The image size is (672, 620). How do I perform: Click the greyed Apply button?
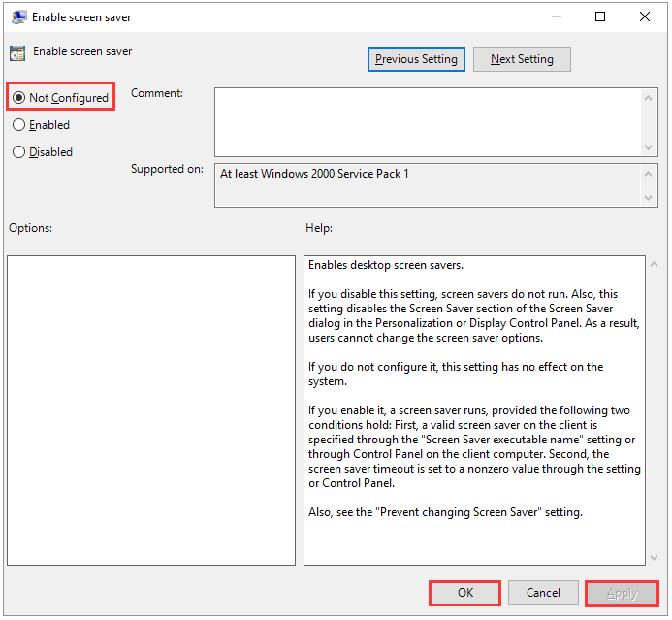[622, 594]
